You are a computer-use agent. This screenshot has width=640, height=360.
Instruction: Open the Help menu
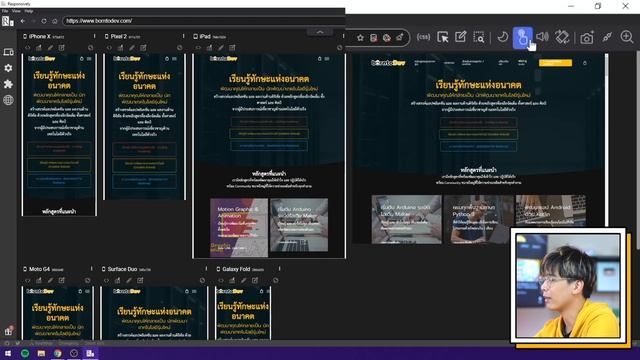pos(29,11)
